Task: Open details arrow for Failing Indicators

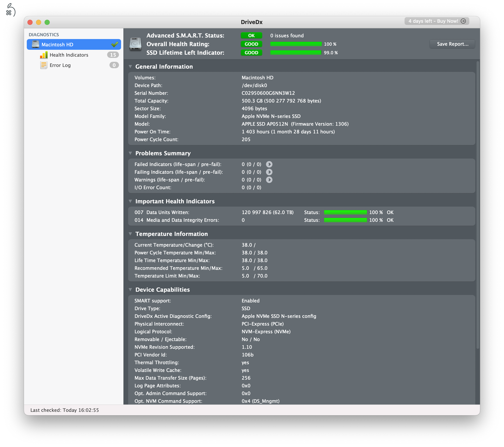Action: click(x=269, y=172)
